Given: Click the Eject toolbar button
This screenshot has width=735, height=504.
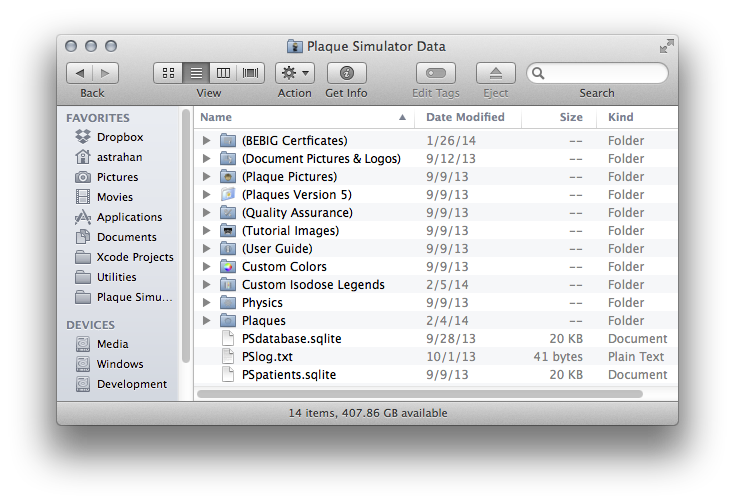Looking at the screenshot, I should point(495,73).
